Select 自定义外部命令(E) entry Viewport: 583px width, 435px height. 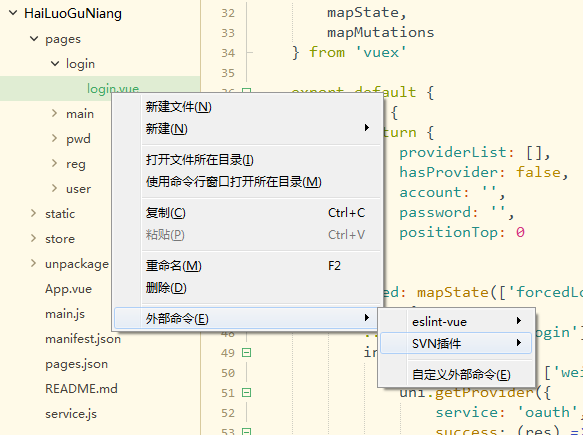pos(456,374)
